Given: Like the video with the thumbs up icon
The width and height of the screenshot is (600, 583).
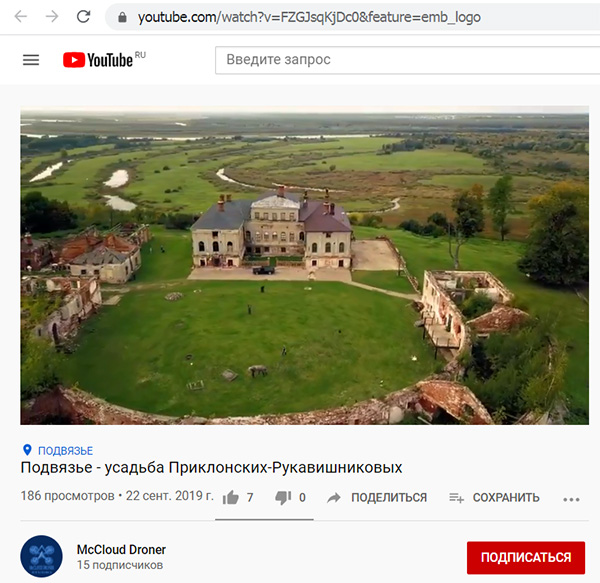Looking at the screenshot, I should tap(230, 498).
